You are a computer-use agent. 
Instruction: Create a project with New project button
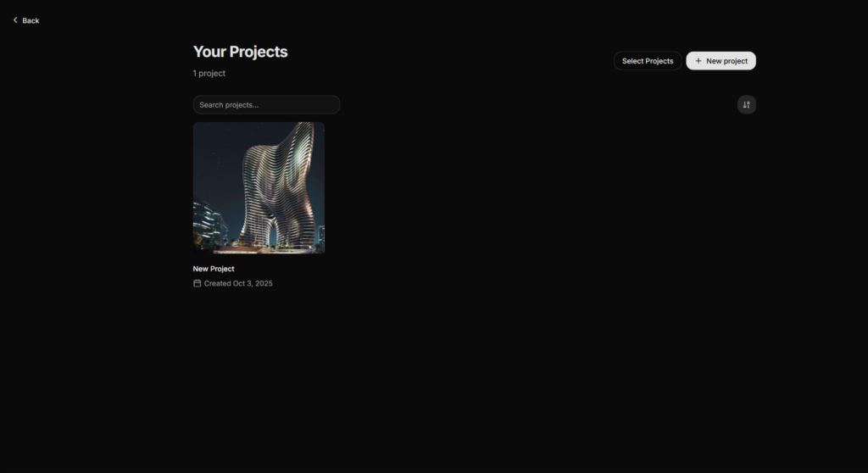click(721, 61)
